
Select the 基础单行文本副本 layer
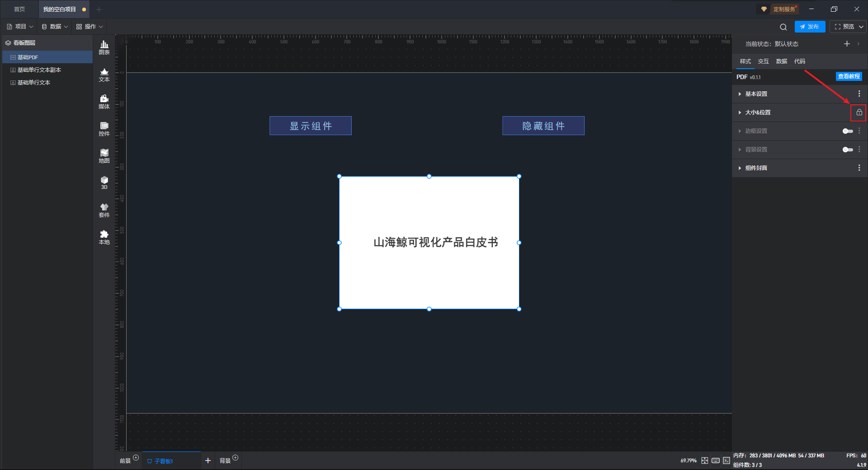pyautogui.click(x=47, y=70)
